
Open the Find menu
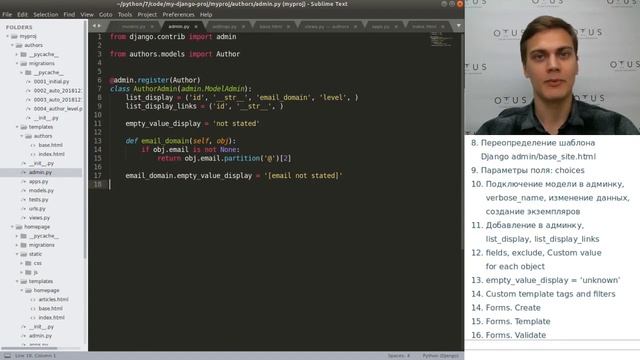(69, 14)
